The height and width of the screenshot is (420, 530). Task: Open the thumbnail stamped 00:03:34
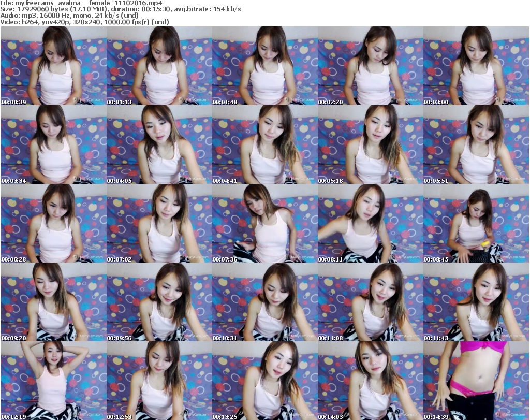[x=54, y=144]
